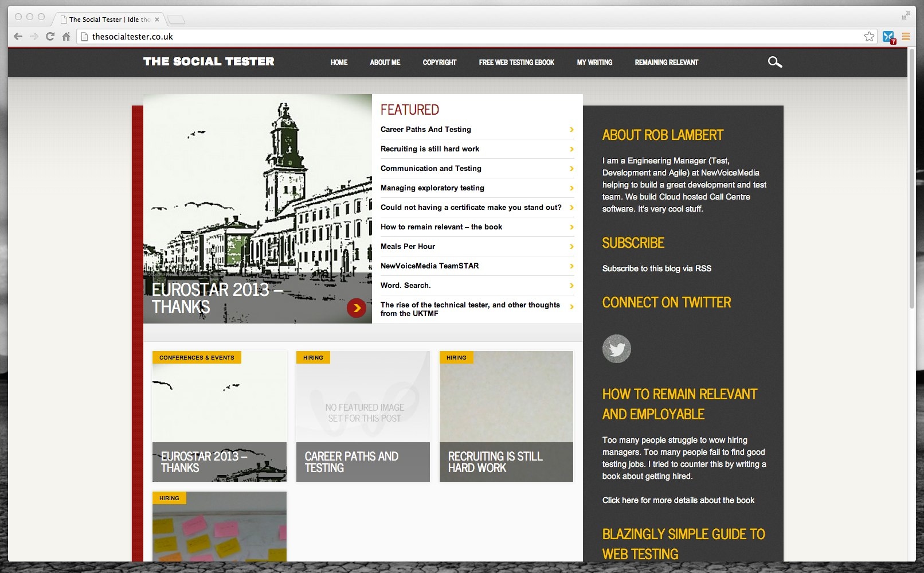Screen dimensions: 924x573
Task: Click the chevron beside NewVoiceMedia TeamSTAR
Action: coord(571,266)
